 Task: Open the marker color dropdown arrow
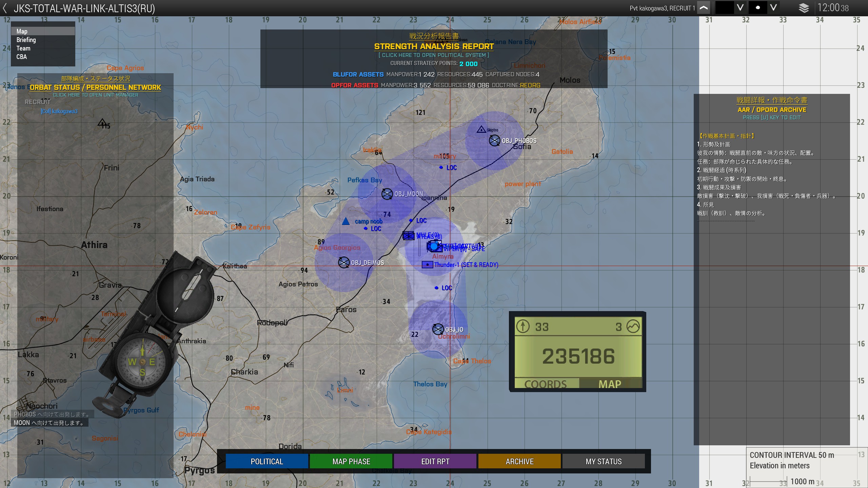point(740,8)
